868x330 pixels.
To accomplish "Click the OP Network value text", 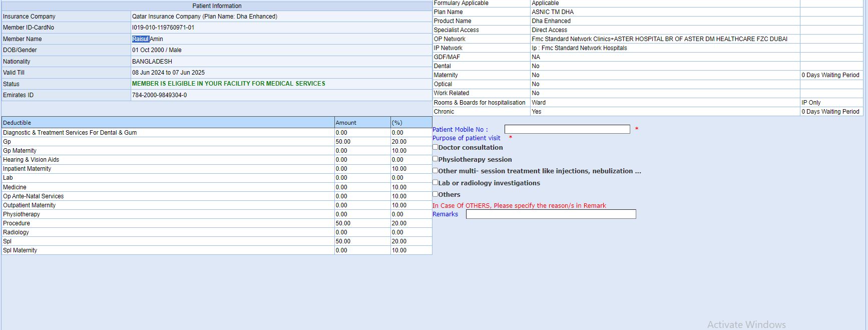I will (x=659, y=39).
